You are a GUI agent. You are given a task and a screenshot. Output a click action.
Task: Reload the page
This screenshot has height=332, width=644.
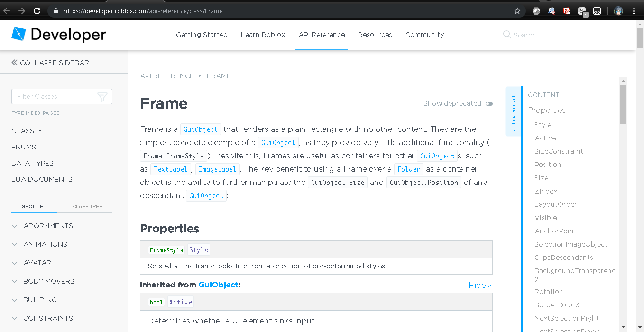[x=37, y=10]
